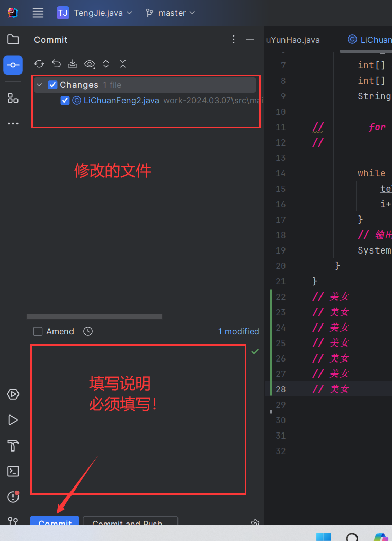The image size is (392, 541).
Task: Click line number 28 in the gutter
Action: [x=281, y=389]
